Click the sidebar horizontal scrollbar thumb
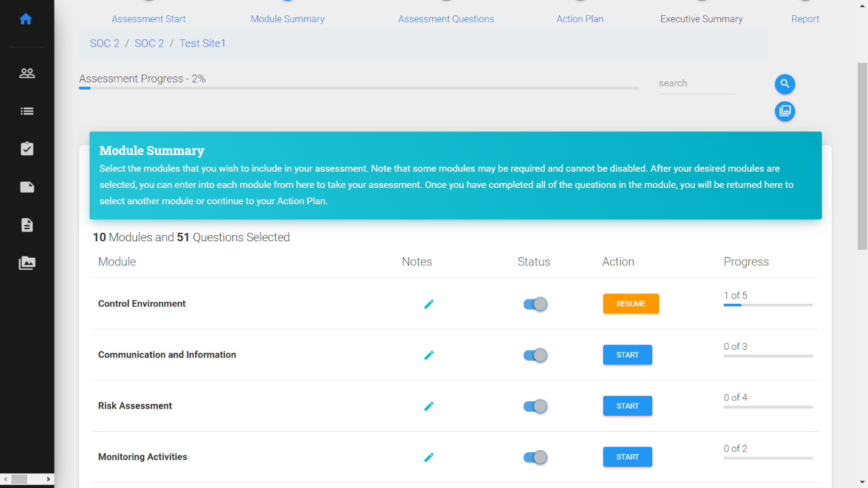The height and width of the screenshot is (488, 868). click(19, 479)
